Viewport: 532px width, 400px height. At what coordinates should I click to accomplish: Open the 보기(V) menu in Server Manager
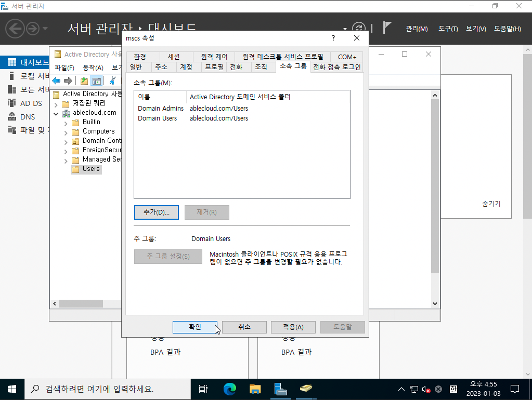pyautogui.click(x=476, y=29)
